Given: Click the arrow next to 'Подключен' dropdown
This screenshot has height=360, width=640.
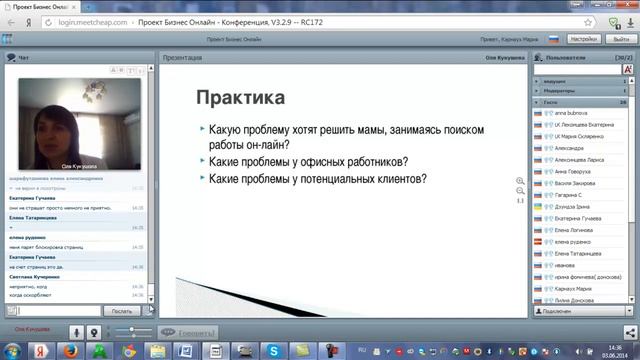Looking at the screenshot, I should coord(629,311).
